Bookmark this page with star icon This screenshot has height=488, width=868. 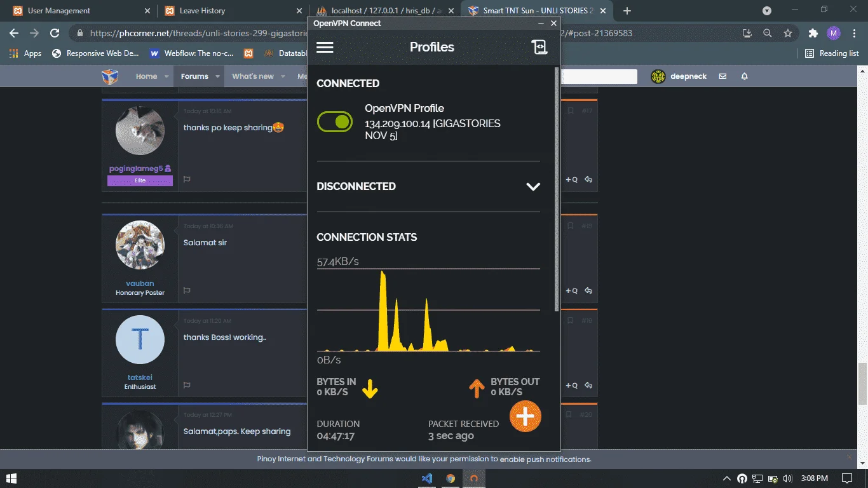click(x=788, y=33)
